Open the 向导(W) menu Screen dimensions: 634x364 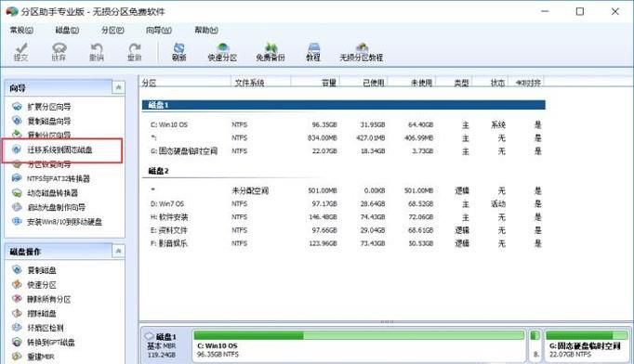[x=159, y=30]
